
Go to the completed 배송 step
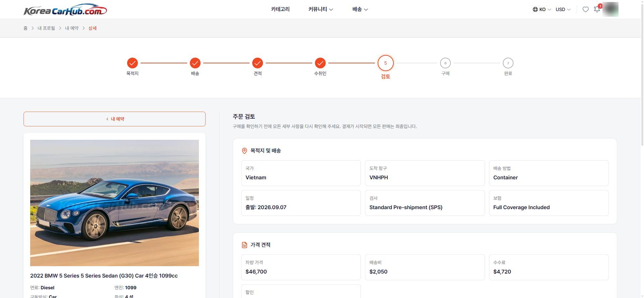click(195, 63)
